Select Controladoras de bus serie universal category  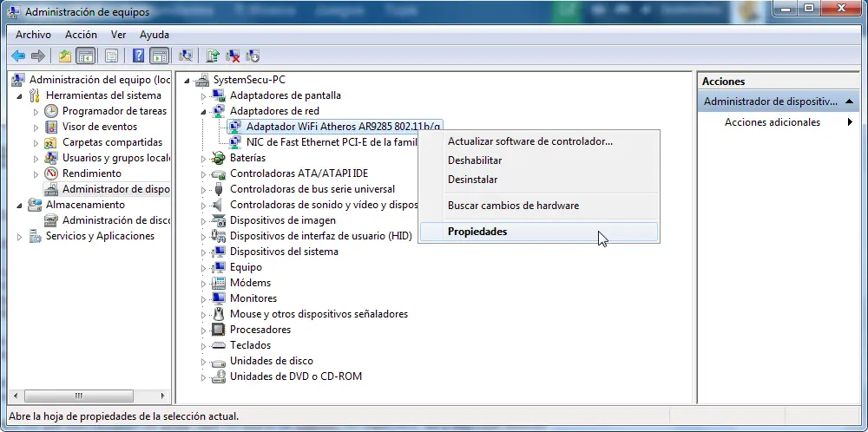[x=312, y=189]
